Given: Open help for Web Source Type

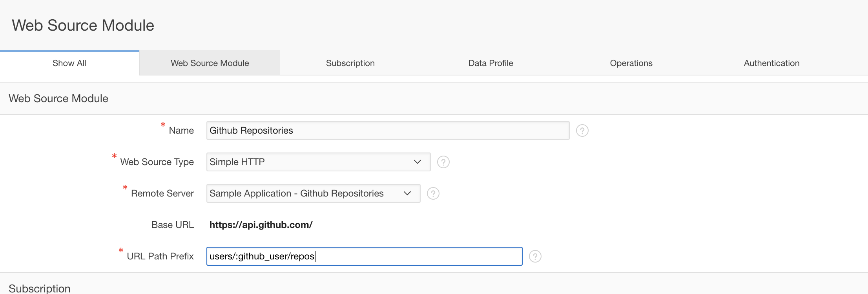Looking at the screenshot, I should [x=443, y=162].
